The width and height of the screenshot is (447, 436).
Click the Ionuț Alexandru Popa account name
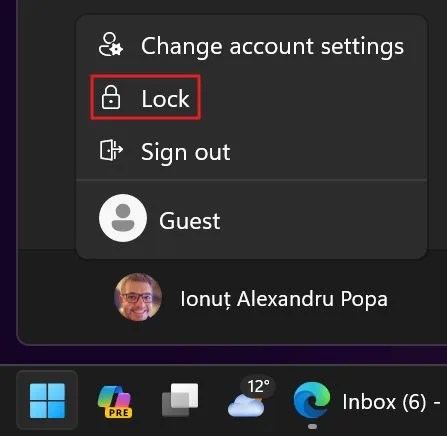point(284,299)
